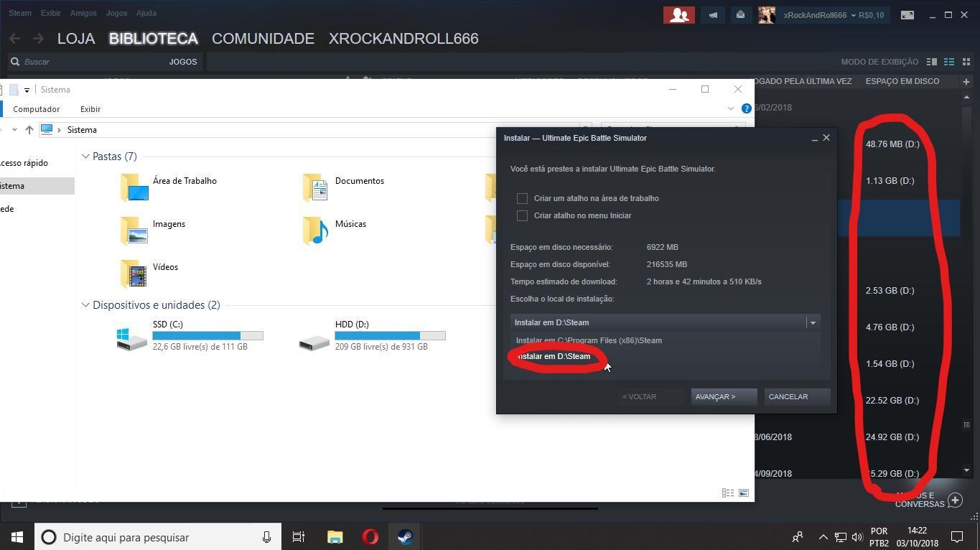Viewport: 980px width, 550px height.
Task: Open the Exibir menu in Steam
Action: [51, 13]
